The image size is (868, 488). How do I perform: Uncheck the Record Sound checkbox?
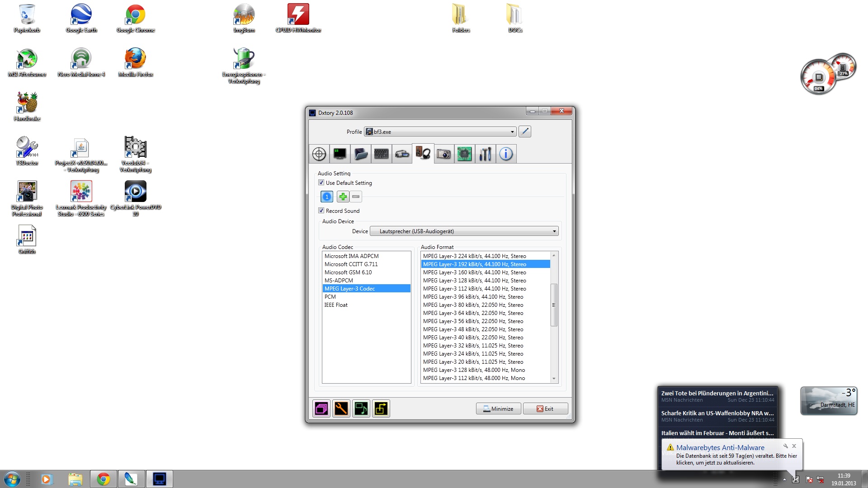[321, 211]
